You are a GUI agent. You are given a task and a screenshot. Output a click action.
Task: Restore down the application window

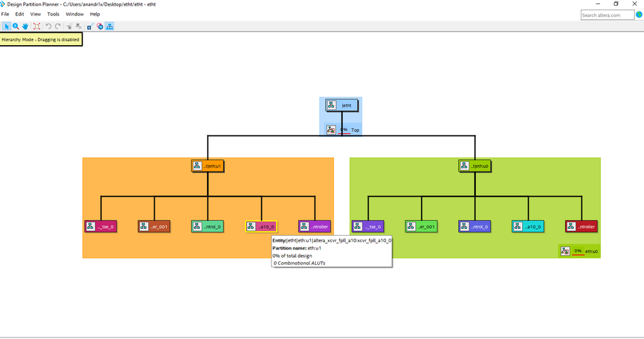[616, 4]
